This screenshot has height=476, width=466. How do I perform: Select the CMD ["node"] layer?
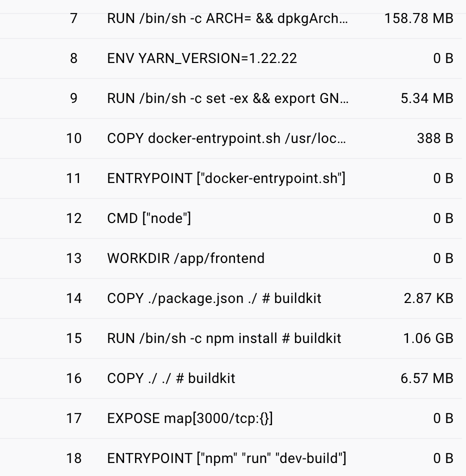tap(149, 218)
